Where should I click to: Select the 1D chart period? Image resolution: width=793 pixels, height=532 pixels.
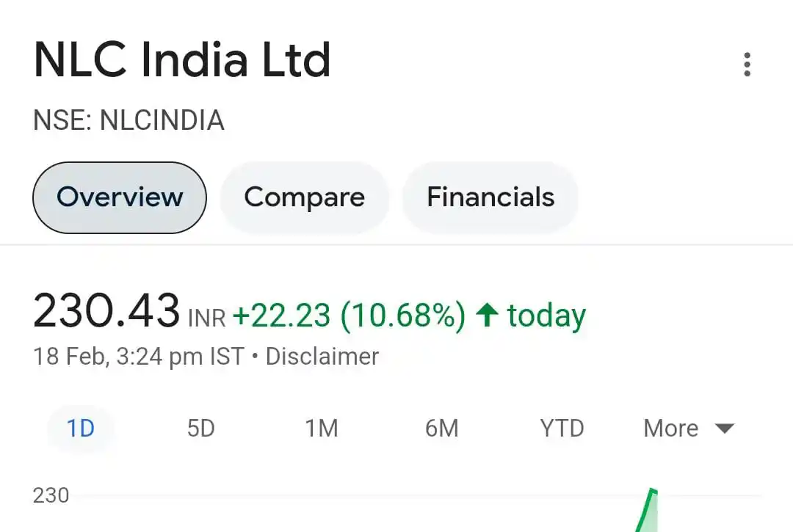[x=81, y=429]
